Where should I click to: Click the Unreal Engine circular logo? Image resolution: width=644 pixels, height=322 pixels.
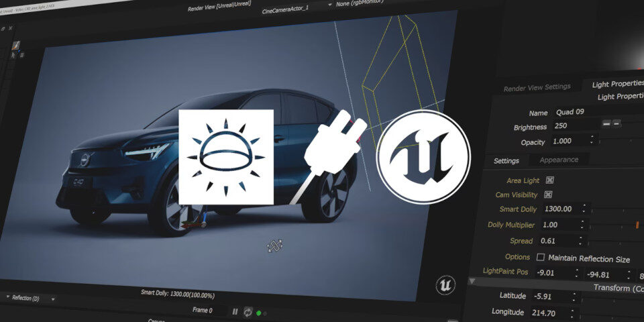coord(422,157)
